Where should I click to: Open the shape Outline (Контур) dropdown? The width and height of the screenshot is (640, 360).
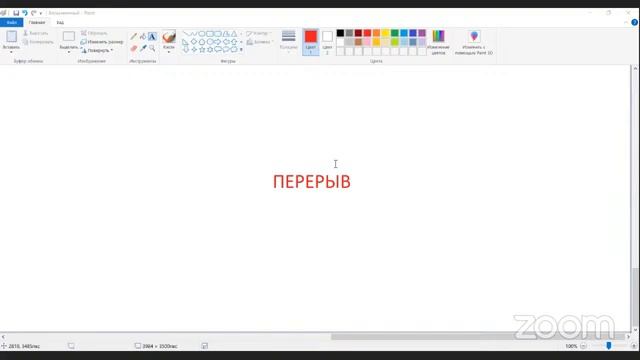pyautogui.click(x=260, y=33)
